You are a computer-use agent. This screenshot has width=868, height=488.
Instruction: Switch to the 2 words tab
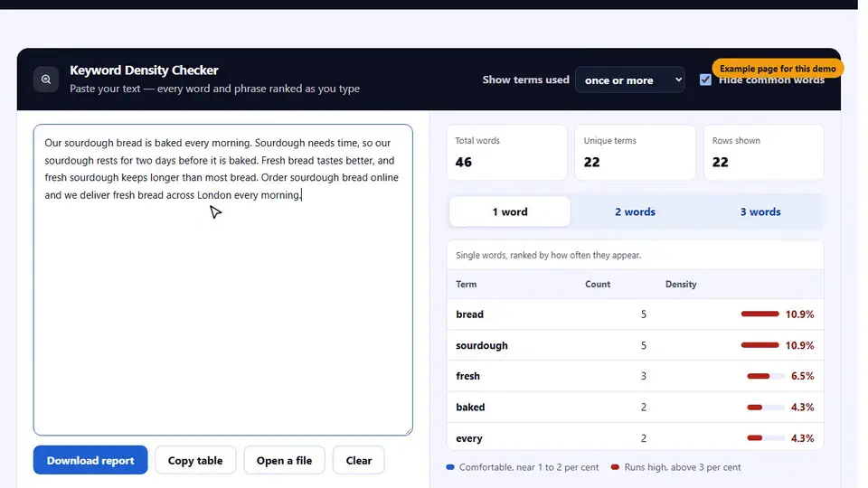coord(635,211)
